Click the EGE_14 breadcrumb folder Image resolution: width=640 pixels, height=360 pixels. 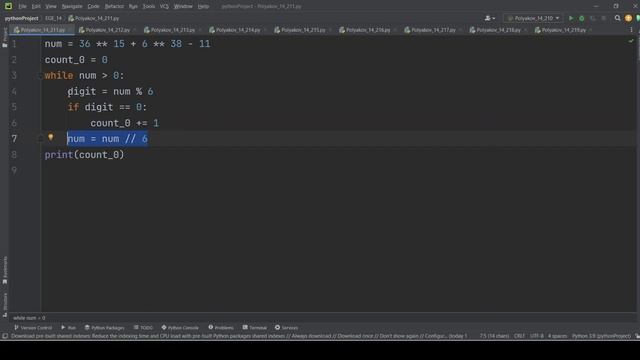point(53,18)
